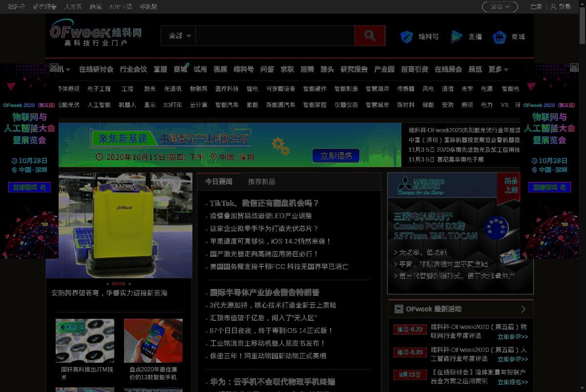
Task: Open the 物联网 industry channel link
Action: point(199,89)
